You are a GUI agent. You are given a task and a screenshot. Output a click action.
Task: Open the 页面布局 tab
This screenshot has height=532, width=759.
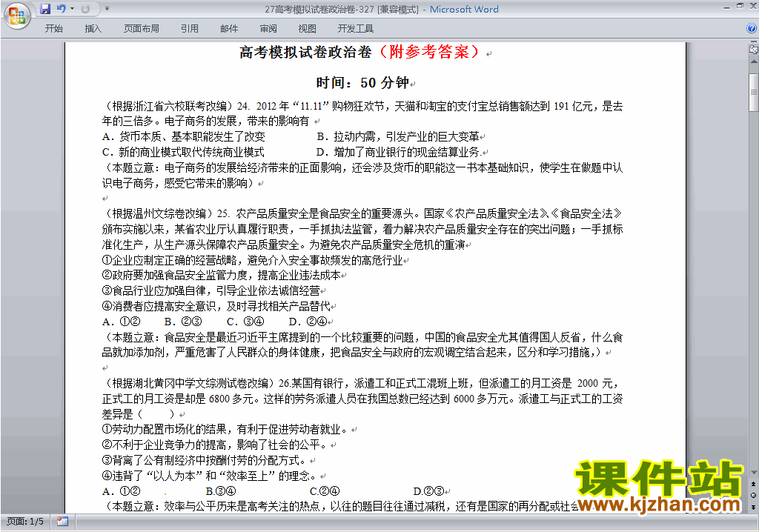[141, 29]
